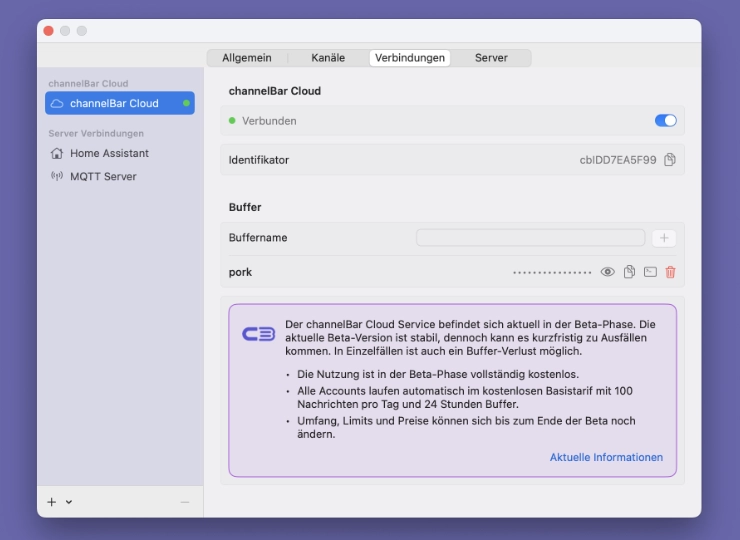The width and height of the screenshot is (740, 540).
Task: Open the add-connection chevron menu
Action: 69,502
